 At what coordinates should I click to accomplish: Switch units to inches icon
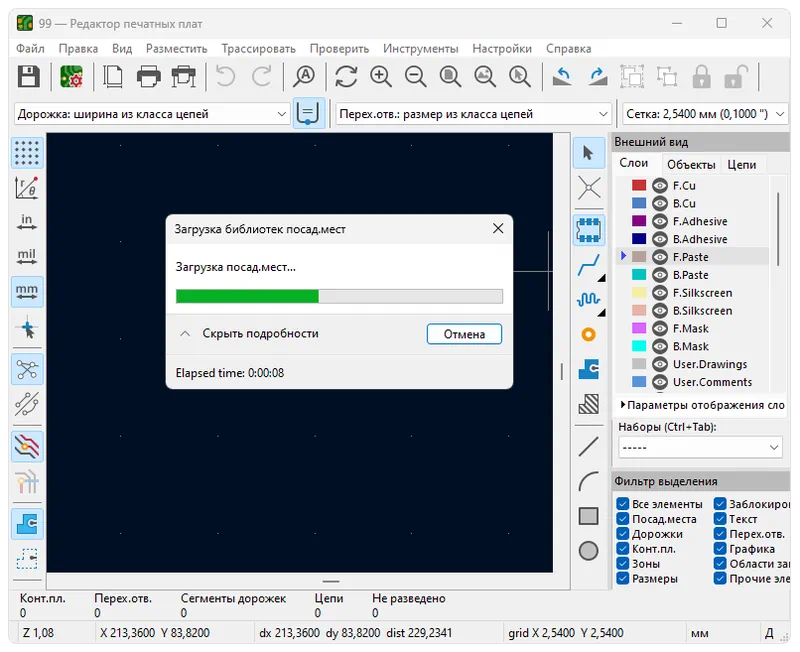27,222
